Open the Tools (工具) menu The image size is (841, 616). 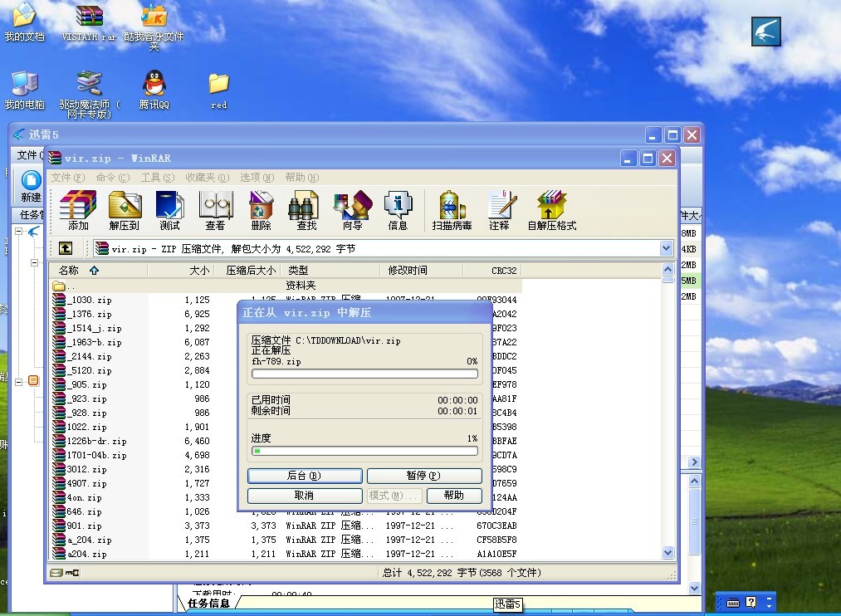(x=157, y=178)
